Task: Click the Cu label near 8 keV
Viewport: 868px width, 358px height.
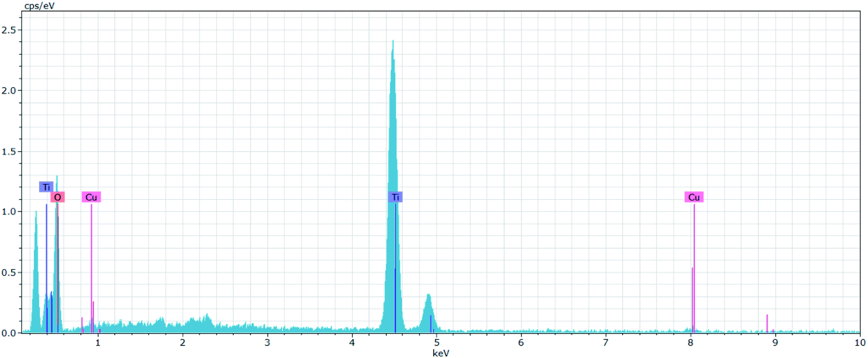Action: click(694, 197)
